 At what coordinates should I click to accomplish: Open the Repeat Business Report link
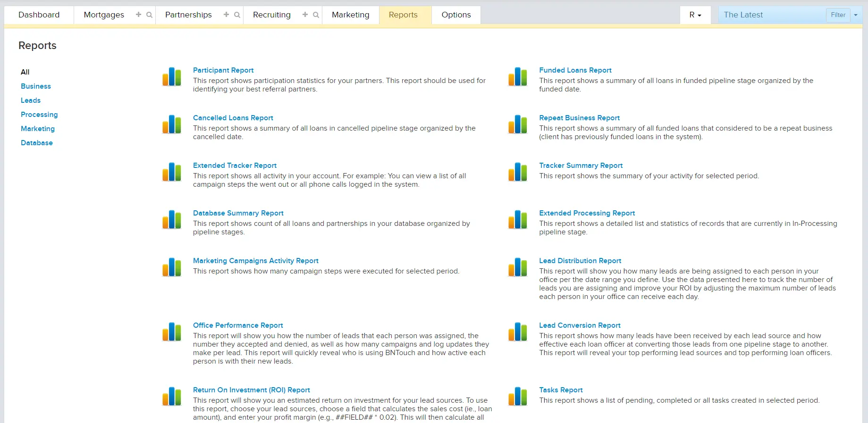[x=580, y=118]
